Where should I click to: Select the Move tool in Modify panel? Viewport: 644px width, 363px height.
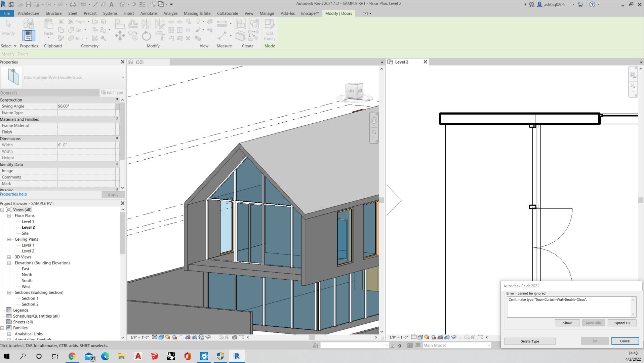pyautogui.click(x=120, y=36)
